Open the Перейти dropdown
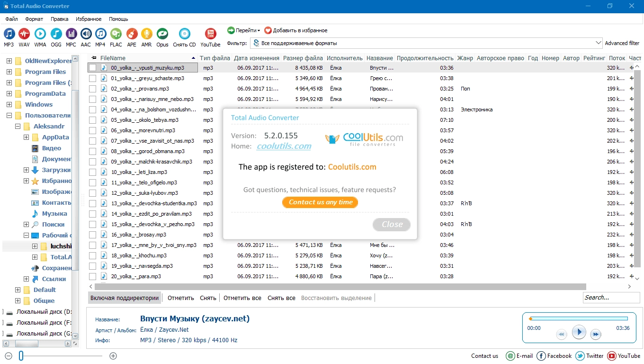Image resolution: width=644 pixels, height=364 pixels. pyautogui.click(x=244, y=30)
